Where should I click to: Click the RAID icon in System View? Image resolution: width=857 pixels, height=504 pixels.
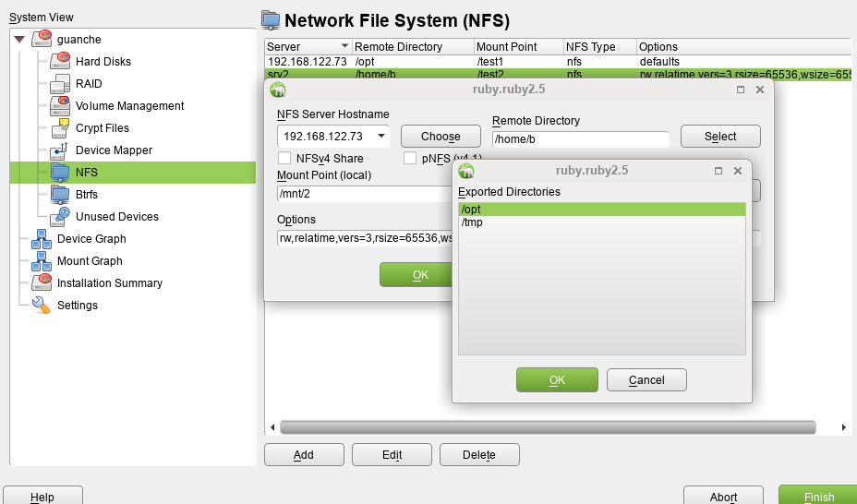(60, 84)
